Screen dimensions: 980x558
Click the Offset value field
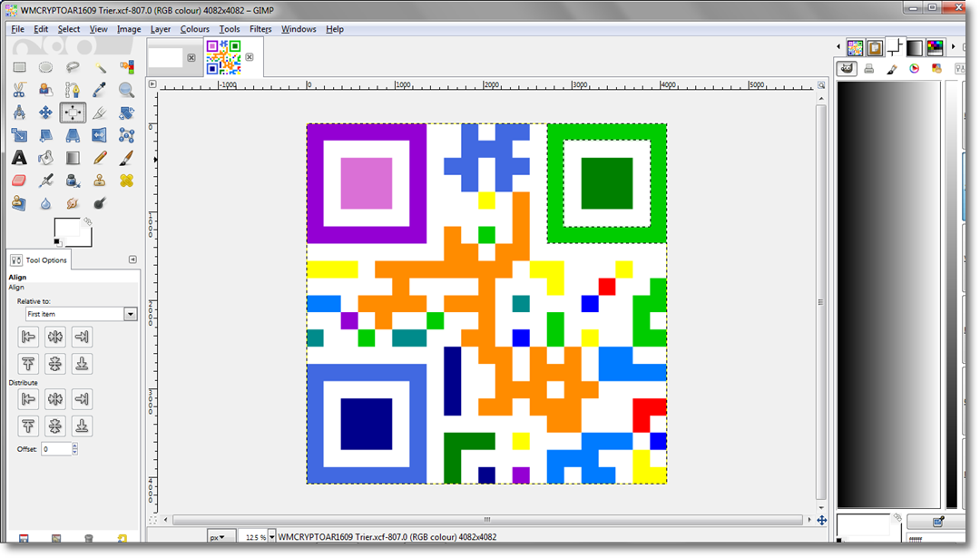(56, 448)
